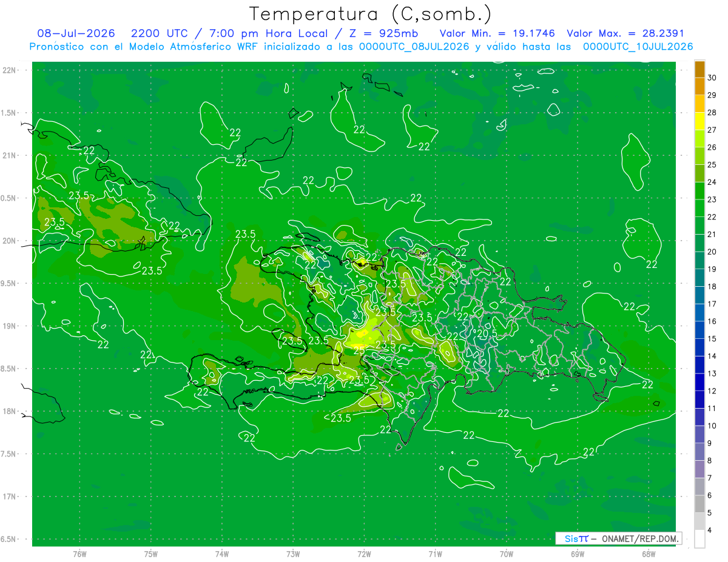Click the color legend value "4"
This screenshot has width=728, height=562.
[x=710, y=530]
